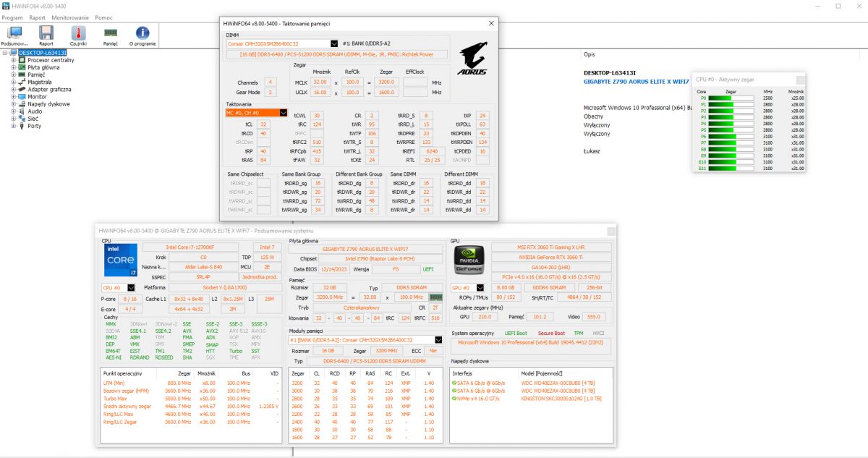Open the Pomoc menu
This screenshot has width=868, height=458.
click(103, 17)
